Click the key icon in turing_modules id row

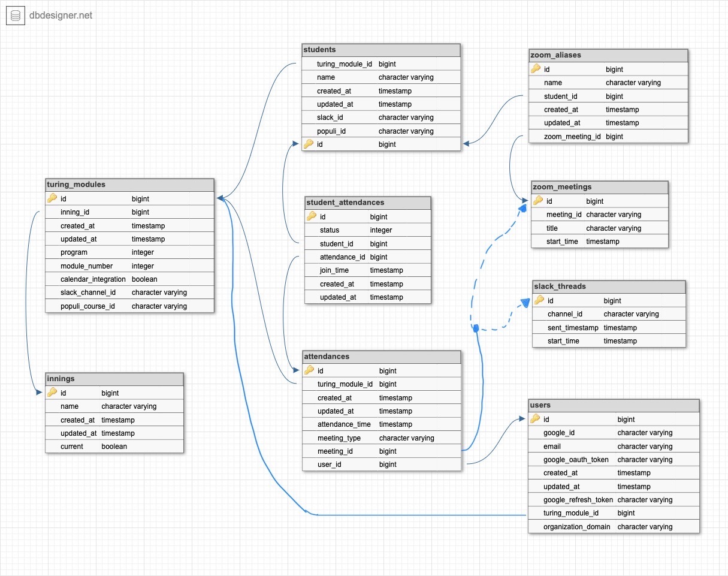(x=52, y=198)
